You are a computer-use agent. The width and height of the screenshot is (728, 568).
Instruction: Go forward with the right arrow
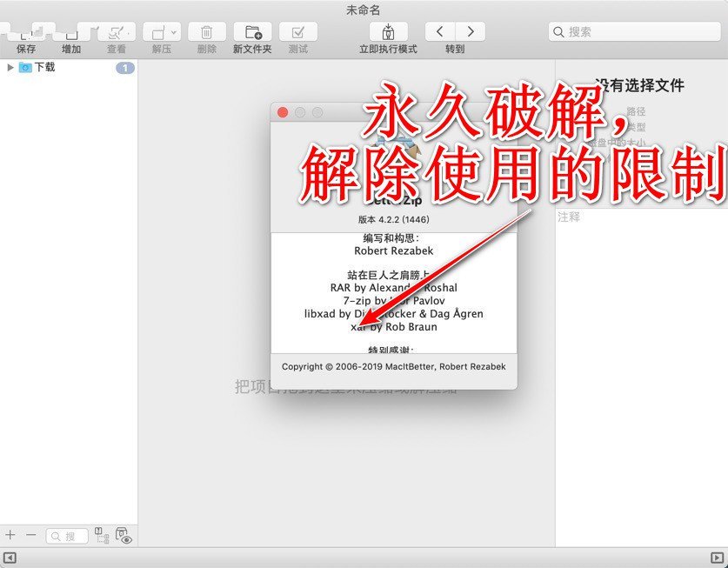(471, 31)
